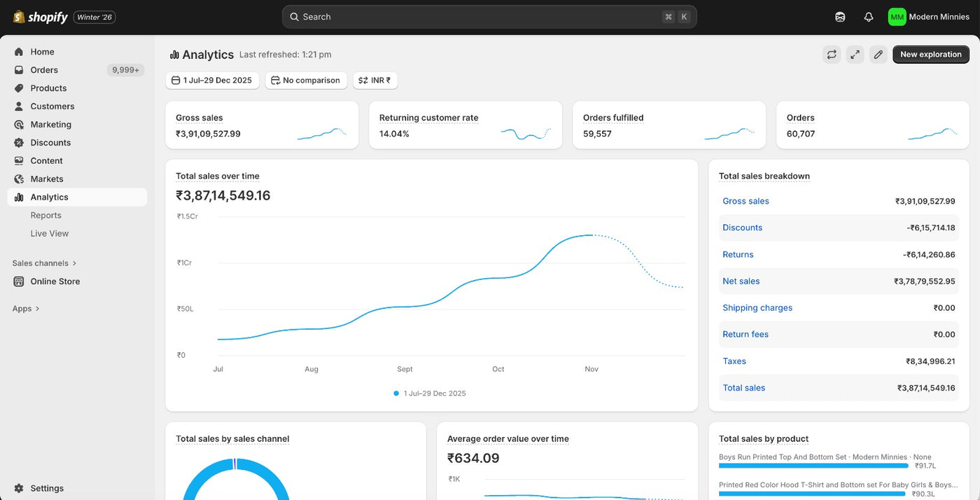Image resolution: width=980 pixels, height=500 pixels.
Task: Open the Modern Minnies account menu
Action: coord(929,17)
